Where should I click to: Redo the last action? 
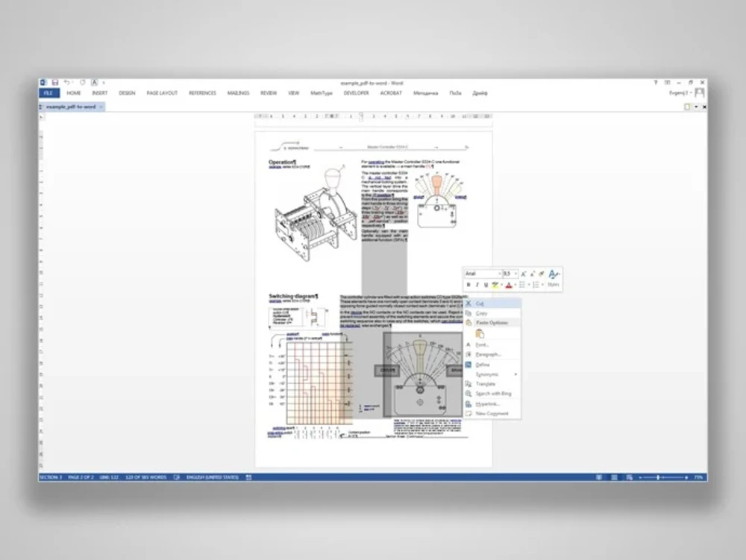[x=82, y=83]
